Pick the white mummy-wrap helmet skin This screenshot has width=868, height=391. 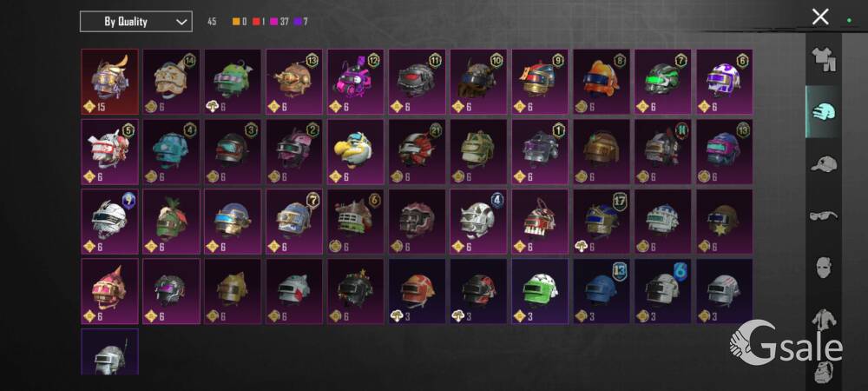click(x=109, y=222)
